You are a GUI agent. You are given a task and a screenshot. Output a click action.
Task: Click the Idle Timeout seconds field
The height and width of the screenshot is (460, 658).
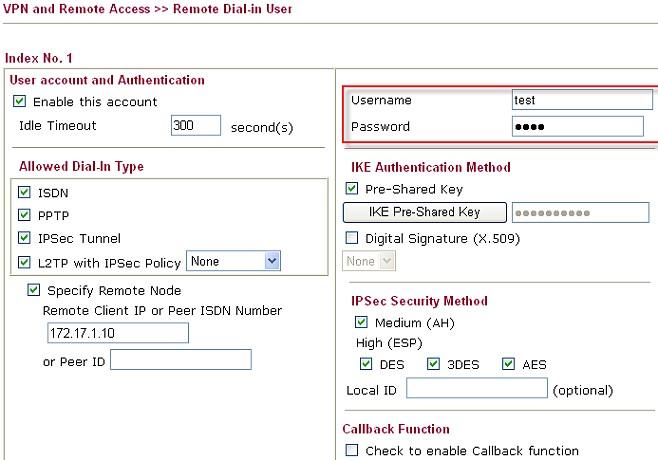tap(196, 125)
